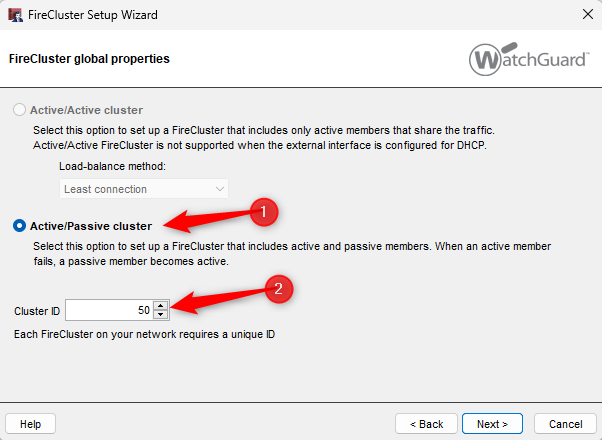Open the Least connection load-balance dropdown
The image size is (602, 440).
[x=144, y=189]
